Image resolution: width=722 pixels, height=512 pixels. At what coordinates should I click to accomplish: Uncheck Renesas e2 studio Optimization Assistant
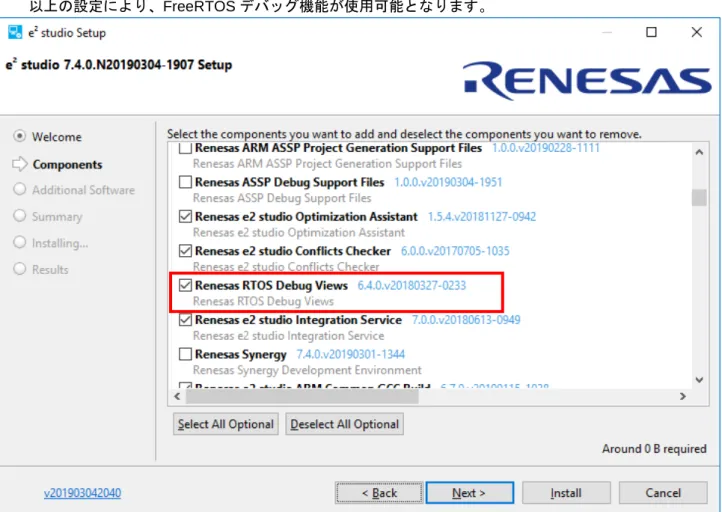click(185, 216)
